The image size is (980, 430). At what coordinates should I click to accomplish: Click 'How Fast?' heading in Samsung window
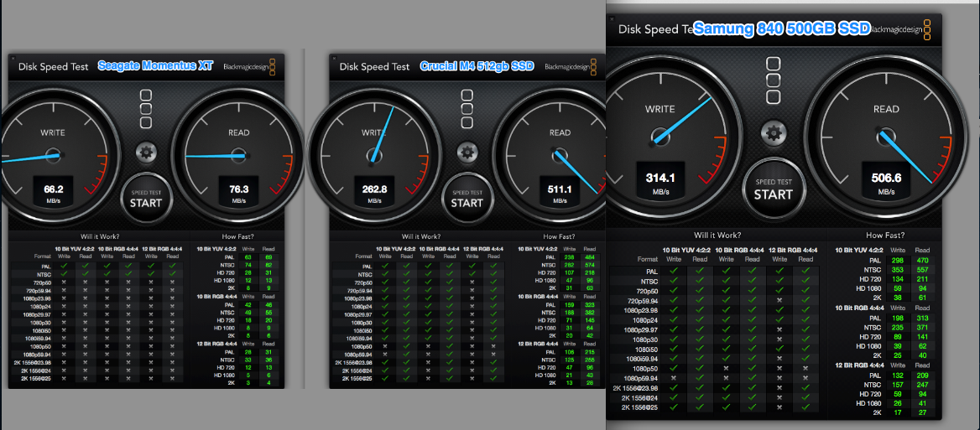pos(885,236)
